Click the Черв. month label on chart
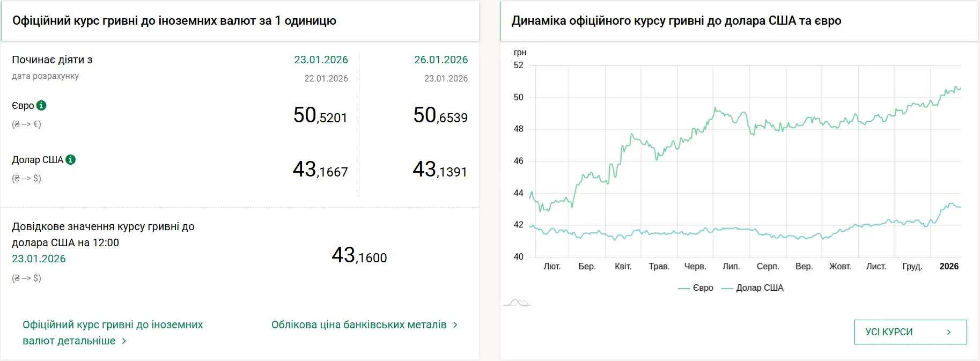The height and width of the screenshot is (361, 980). point(695,267)
